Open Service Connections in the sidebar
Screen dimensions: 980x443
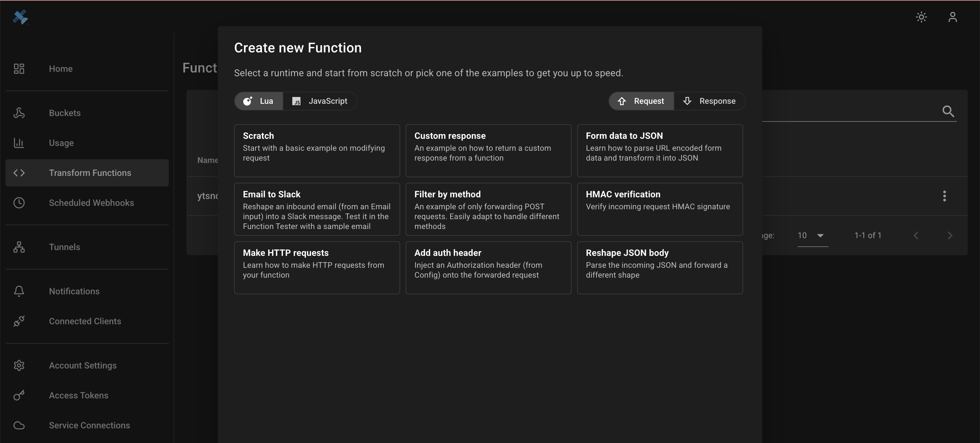click(x=87, y=425)
